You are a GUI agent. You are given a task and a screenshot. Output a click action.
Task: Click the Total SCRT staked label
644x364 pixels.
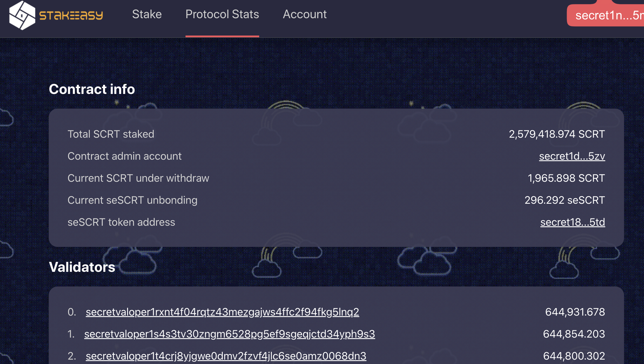pyautogui.click(x=111, y=134)
